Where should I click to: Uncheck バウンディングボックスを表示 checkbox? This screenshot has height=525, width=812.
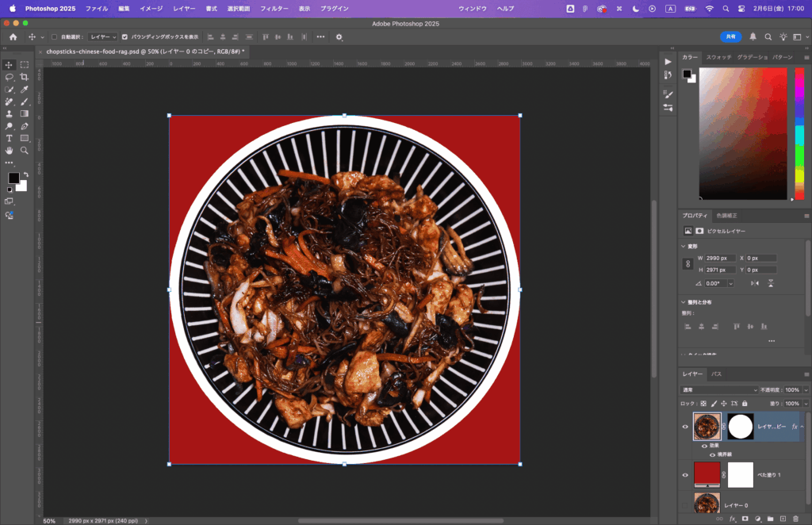124,36
